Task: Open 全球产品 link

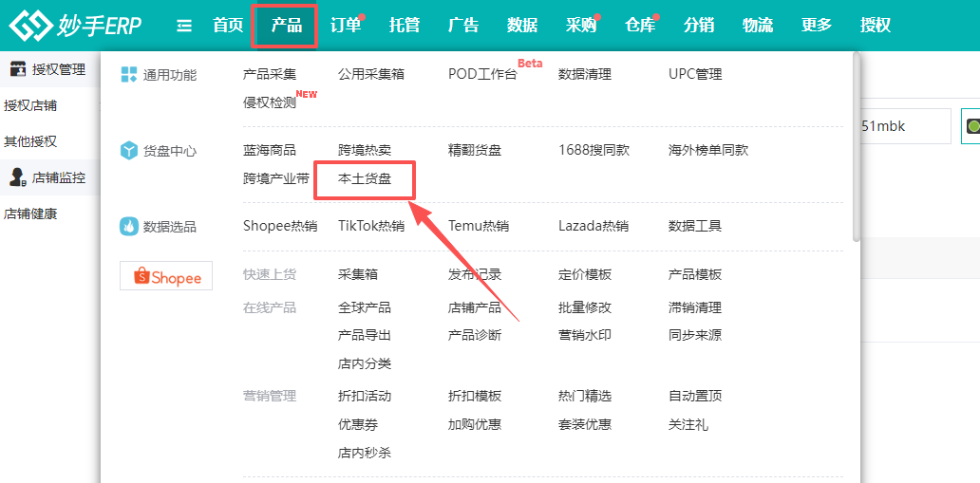Action: click(365, 307)
